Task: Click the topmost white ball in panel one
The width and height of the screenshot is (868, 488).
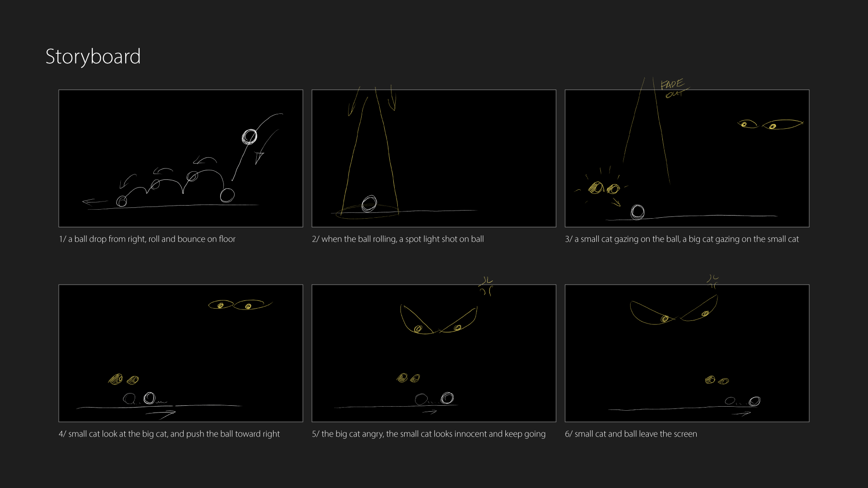Action: [x=250, y=136]
